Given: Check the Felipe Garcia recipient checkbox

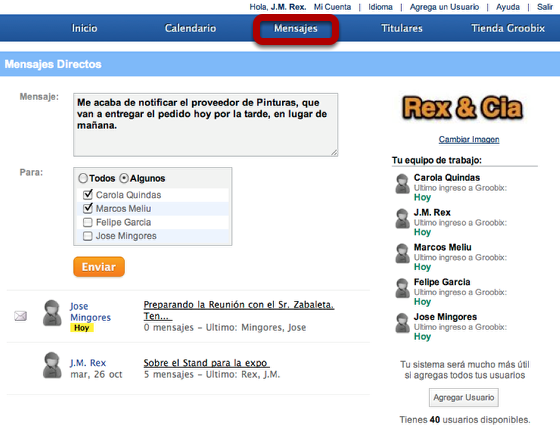Looking at the screenshot, I should (x=88, y=223).
